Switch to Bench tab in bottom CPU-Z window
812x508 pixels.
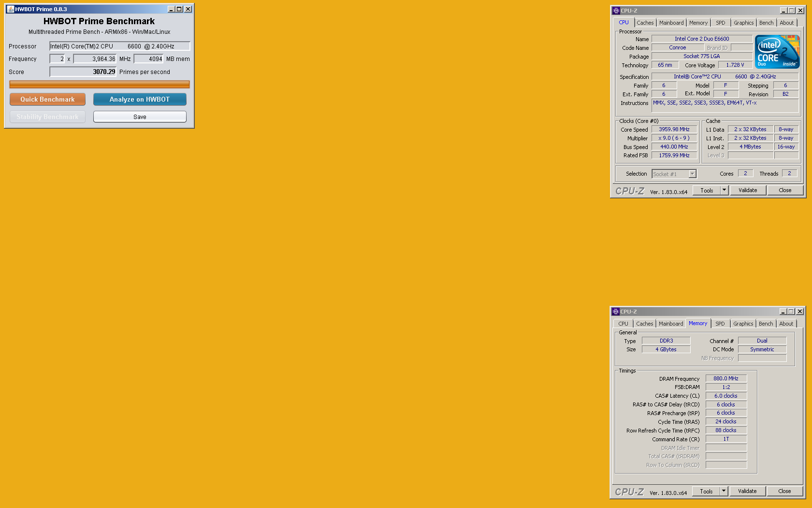click(x=766, y=324)
